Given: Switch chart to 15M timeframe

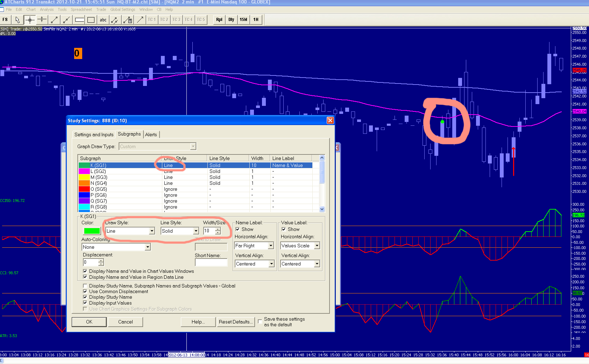Looking at the screenshot, I should (243, 20).
